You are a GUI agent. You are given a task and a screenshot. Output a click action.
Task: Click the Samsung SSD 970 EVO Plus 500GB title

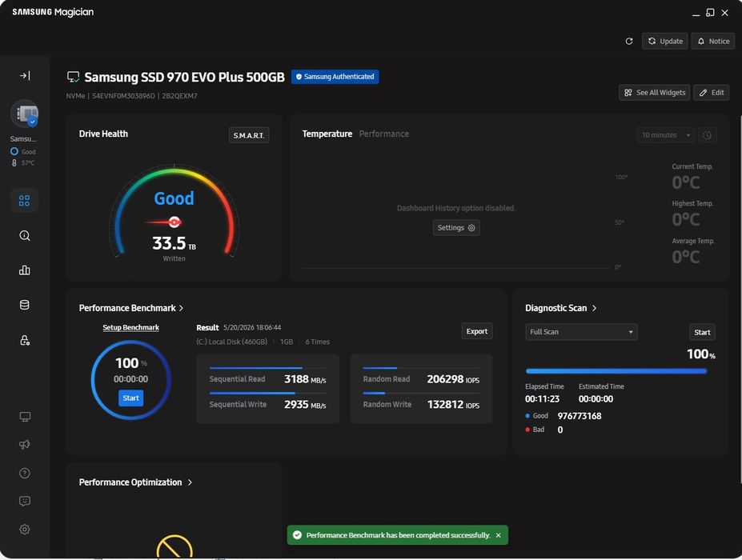(x=185, y=77)
